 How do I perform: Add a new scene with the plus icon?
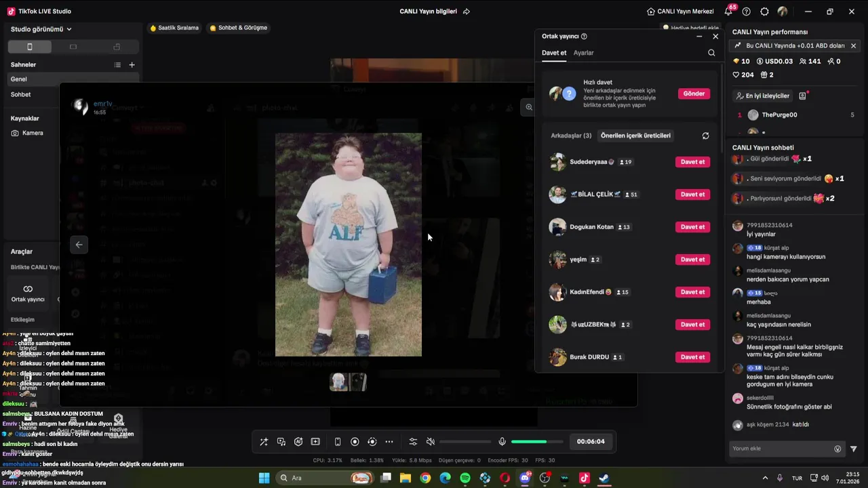point(132,65)
